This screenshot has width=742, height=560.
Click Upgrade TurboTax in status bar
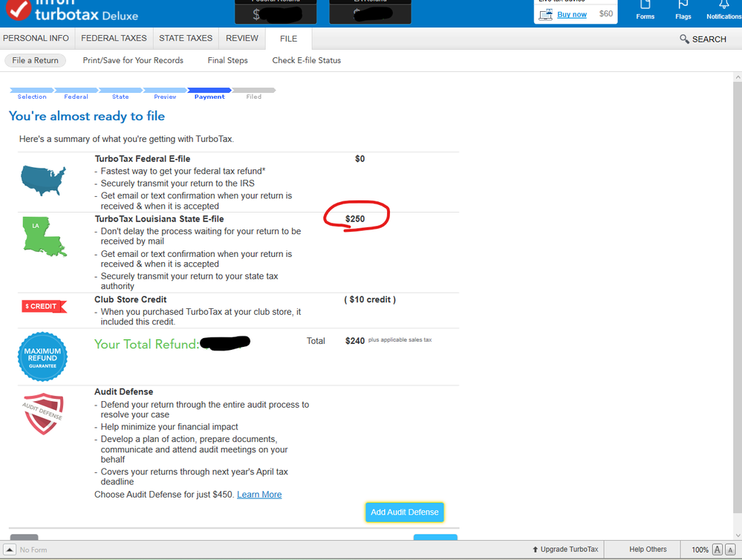click(565, 550)
